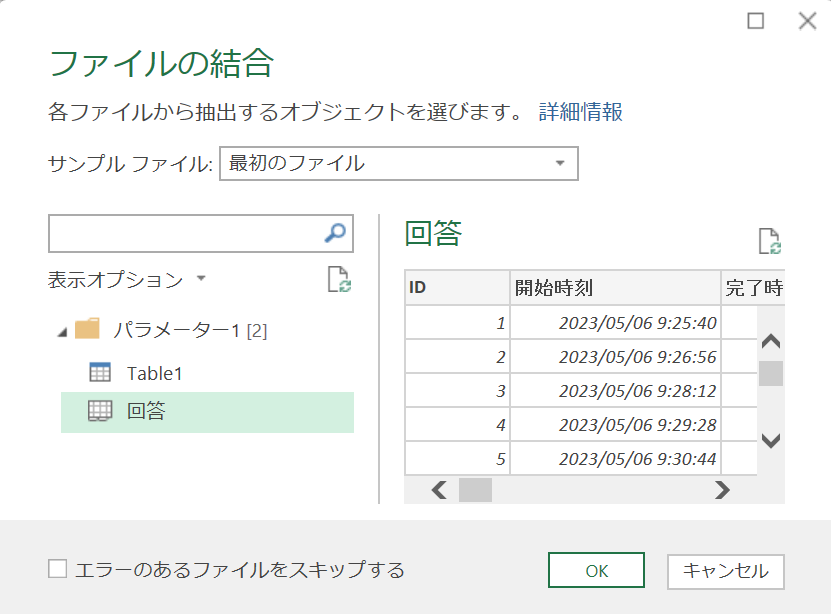831x614 pixels.
Task: Click the navigator search input field
Action: tap(185, 233)
